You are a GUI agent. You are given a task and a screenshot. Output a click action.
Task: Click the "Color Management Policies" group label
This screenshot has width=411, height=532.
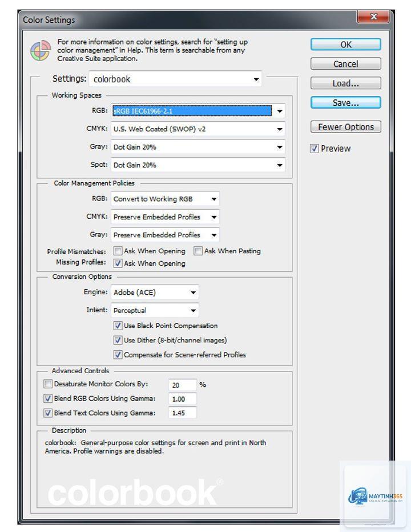click(94, 183)
